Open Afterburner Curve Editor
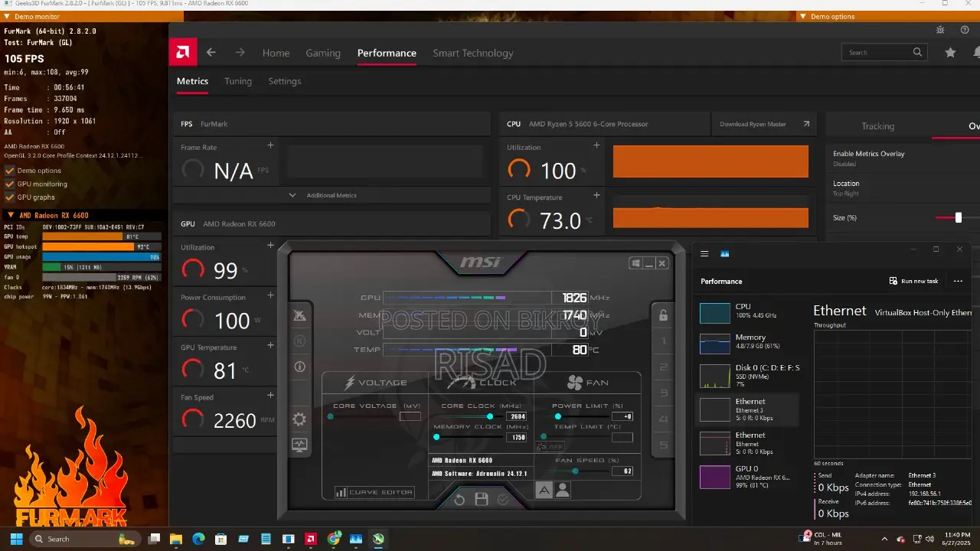The height and width of the screenshot is (551, 980). click(375, 492)
